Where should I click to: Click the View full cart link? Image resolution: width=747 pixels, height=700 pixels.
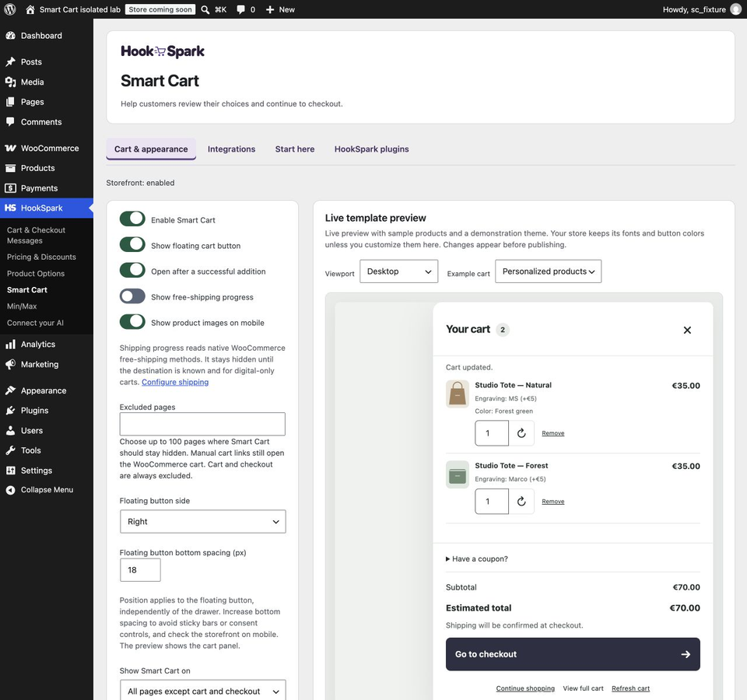tap(583, 688)
